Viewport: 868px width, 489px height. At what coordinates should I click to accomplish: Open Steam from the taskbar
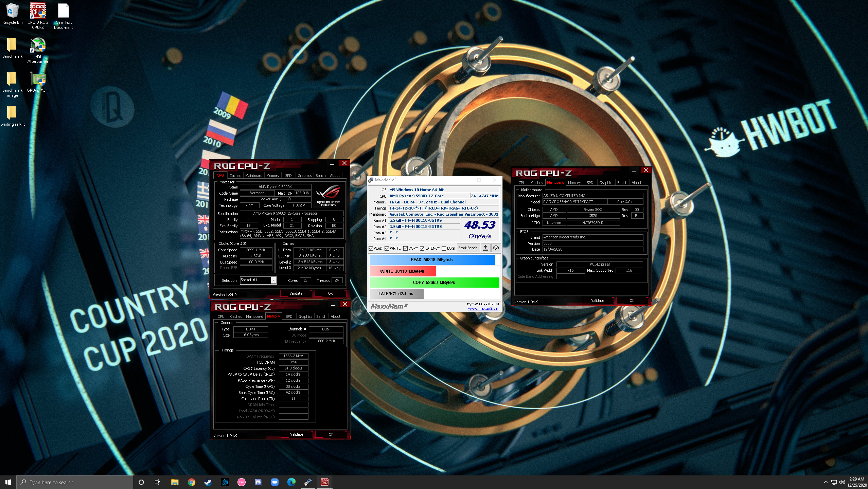(x=208, y=482)
